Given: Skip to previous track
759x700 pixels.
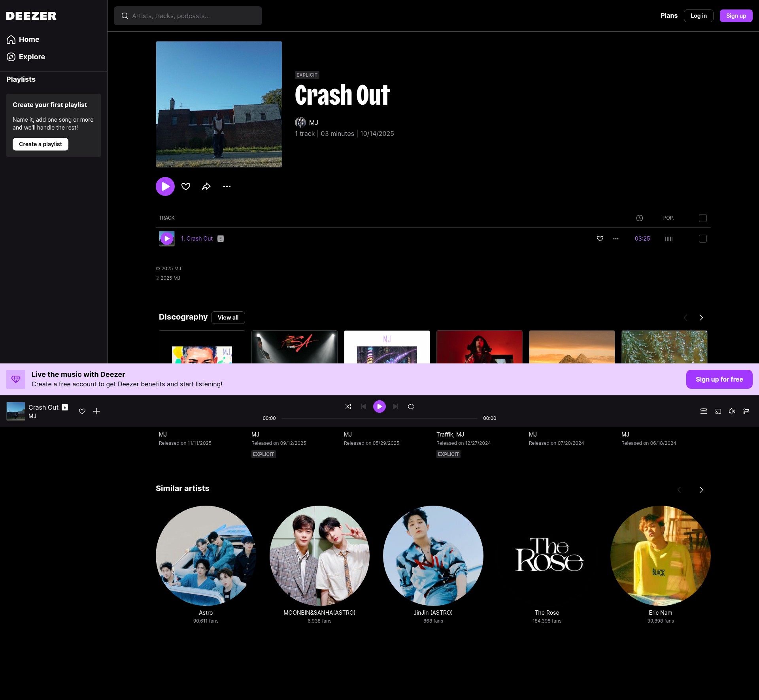Looking at the screenshot, I should (x=364, y=406).
